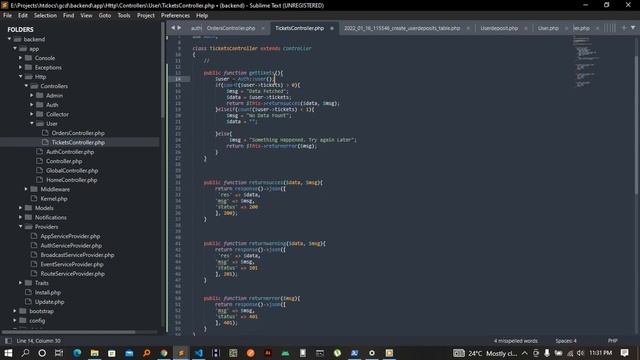Open Install.php from sidebar
Image resolution: width=640 pixels, height=360 pixels.
(x=48, y=293)
